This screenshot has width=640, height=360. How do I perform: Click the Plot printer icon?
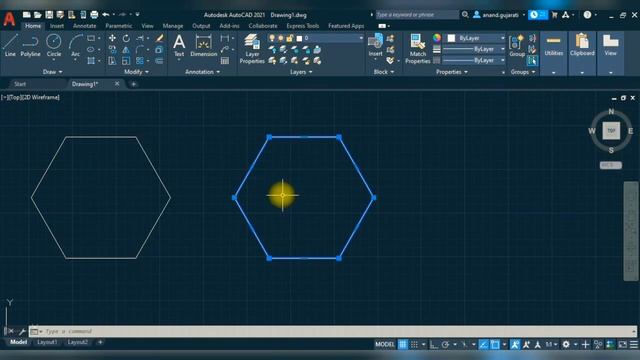coord(94,15)
